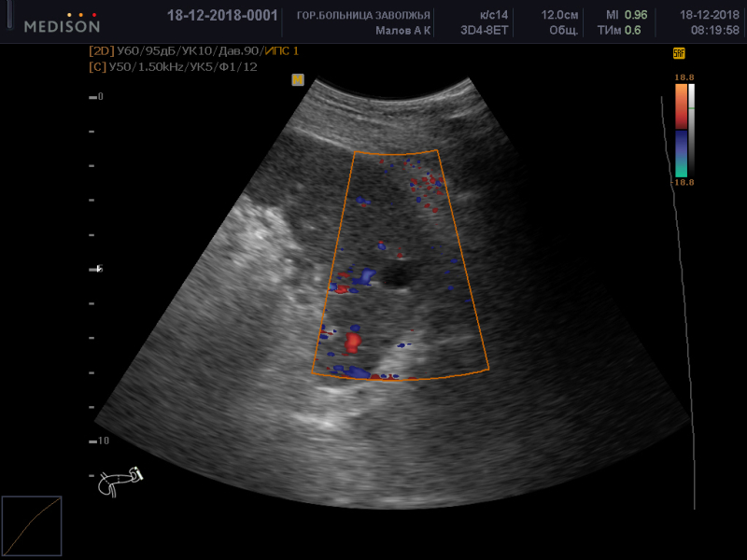Click the depth value 12.0см
The height and width of the screenshot is (560, 747).
[559, 15]
